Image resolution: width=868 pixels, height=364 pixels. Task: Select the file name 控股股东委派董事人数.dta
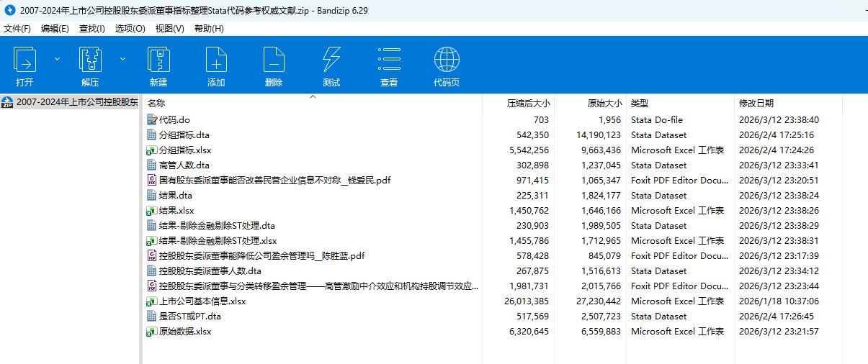tap(210, 271)
